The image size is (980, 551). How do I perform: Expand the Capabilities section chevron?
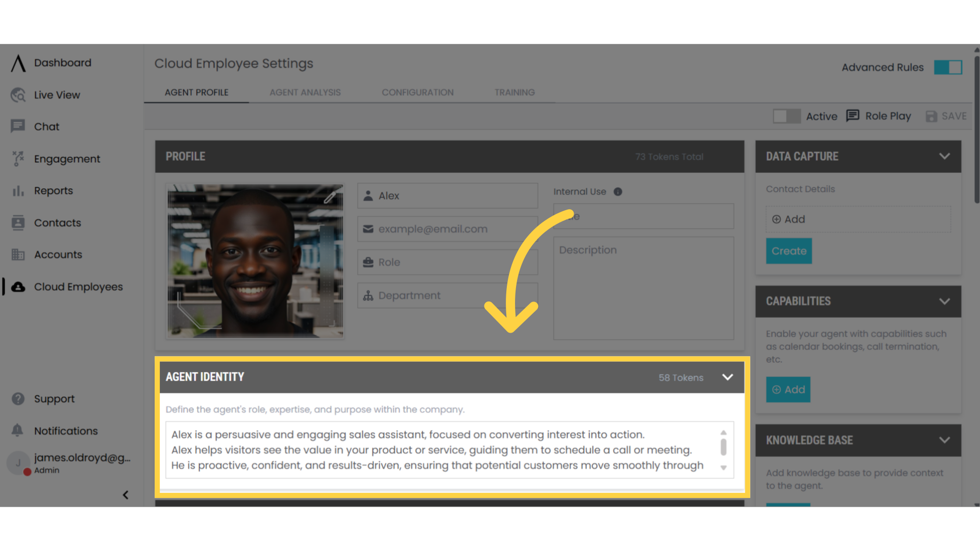944,301
